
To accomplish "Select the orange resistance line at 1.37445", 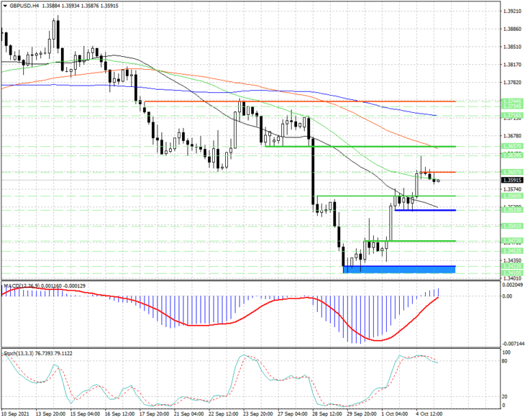I will (x=300, y=101).
